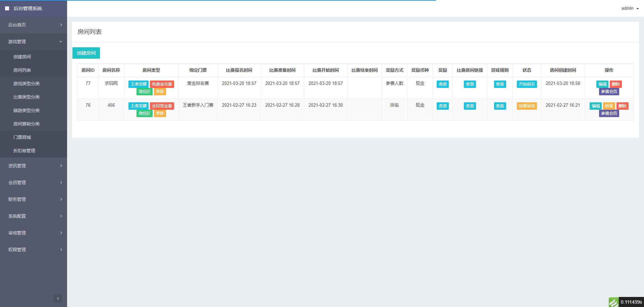Collapse the 游戏管理 menu
This screenshot has width=644, height=307.
(34, 42)
